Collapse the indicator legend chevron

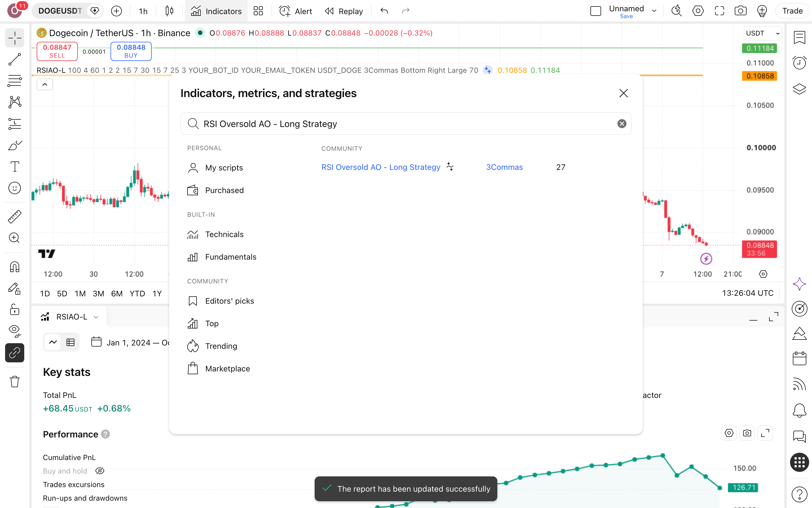pos(45,84)
